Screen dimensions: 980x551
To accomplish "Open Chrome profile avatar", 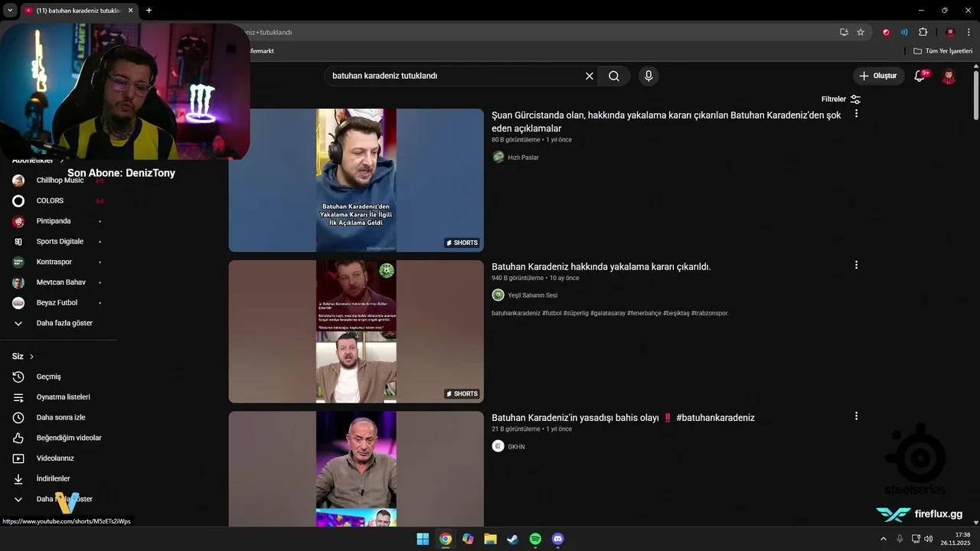I will (x=950, y=32).
